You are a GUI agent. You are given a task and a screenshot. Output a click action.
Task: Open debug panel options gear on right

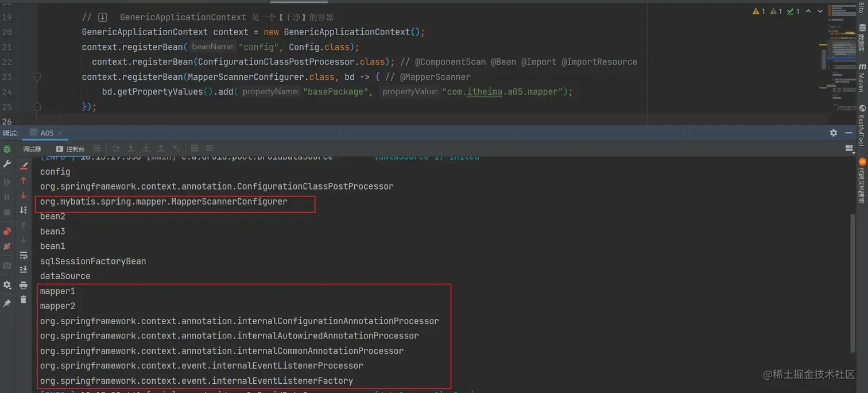pyautogui.click(x=834, y=133)
